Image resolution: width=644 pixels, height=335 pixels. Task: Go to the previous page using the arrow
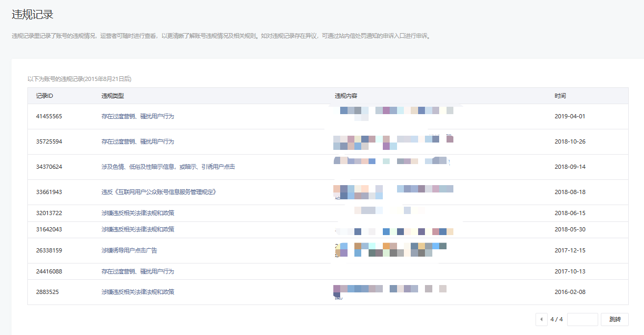pos(541,319)
